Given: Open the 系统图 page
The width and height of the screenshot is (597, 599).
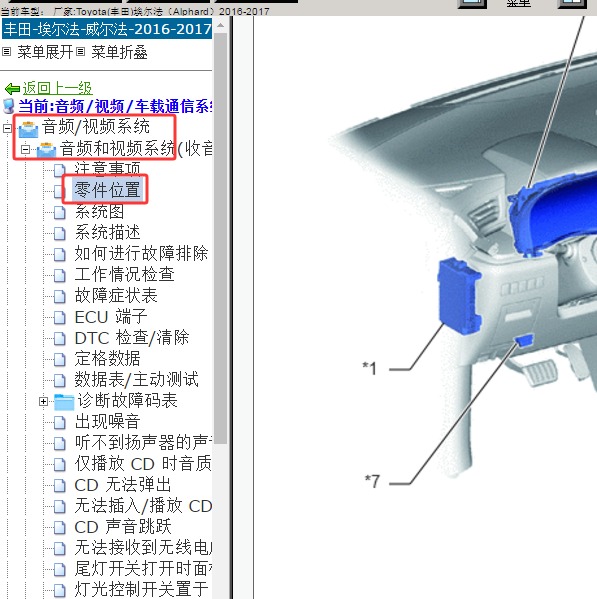Looking at the screenshot, I should coord(99,211).
